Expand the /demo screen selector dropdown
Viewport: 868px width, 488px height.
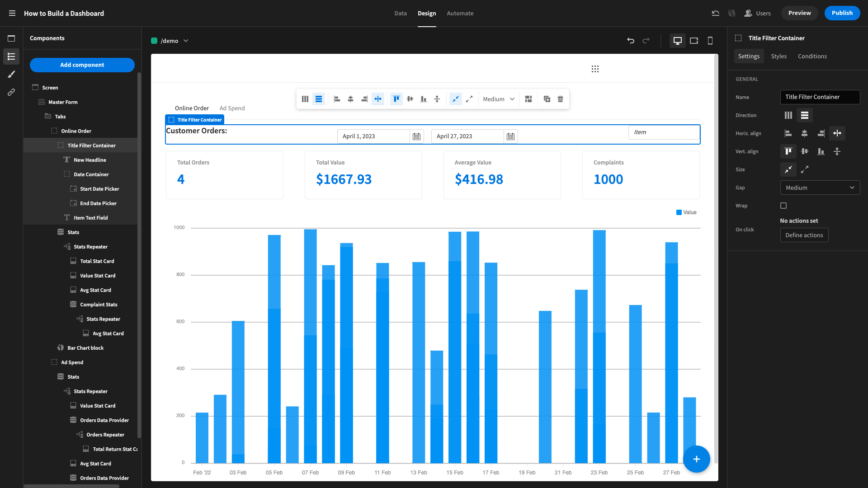pyautogui.click(x=186, y=41)
